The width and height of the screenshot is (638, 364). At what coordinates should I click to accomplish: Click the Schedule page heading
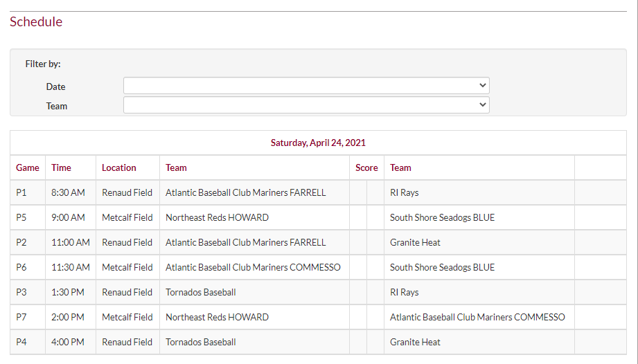coord(36,22)
